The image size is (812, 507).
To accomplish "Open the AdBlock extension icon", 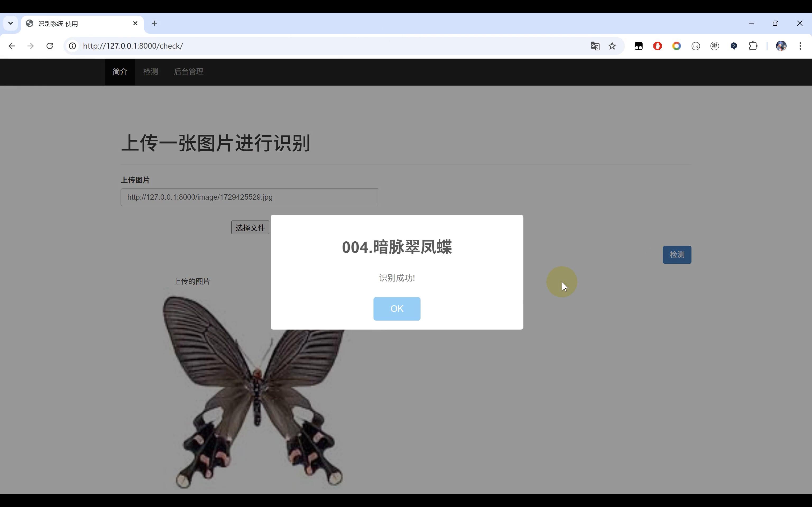I will [657, 46].
